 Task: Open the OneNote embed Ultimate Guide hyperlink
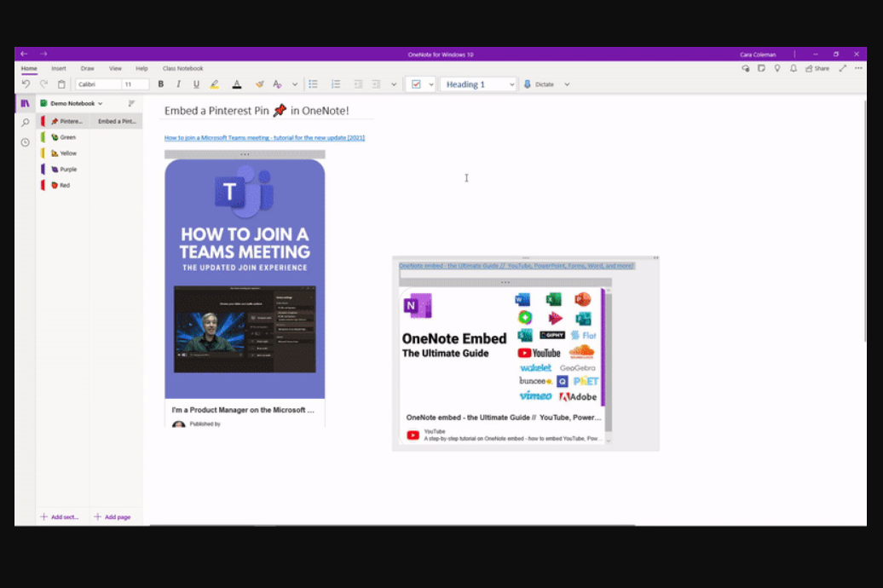point(517,266)
